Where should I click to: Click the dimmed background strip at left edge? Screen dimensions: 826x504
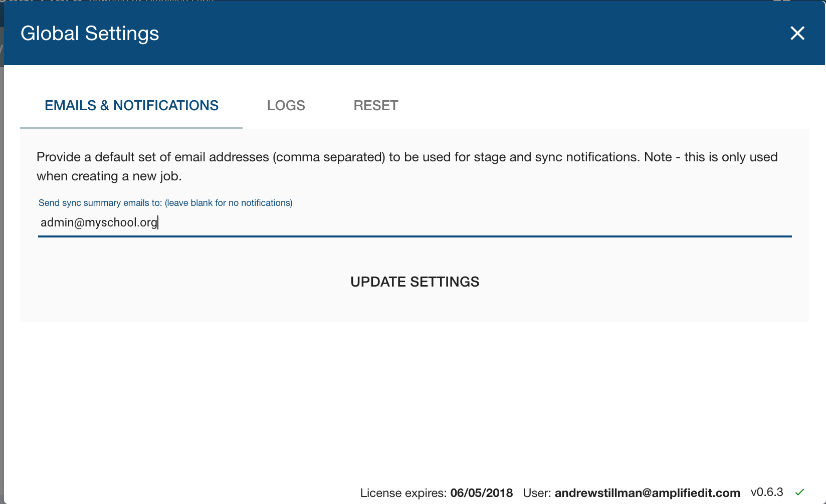[2, 250]
